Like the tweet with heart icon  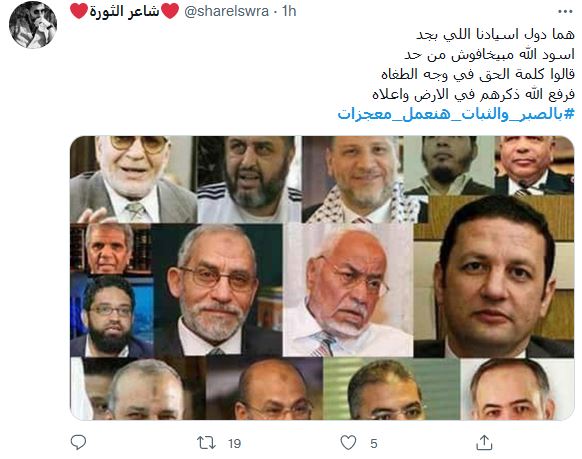click(348, 443)
